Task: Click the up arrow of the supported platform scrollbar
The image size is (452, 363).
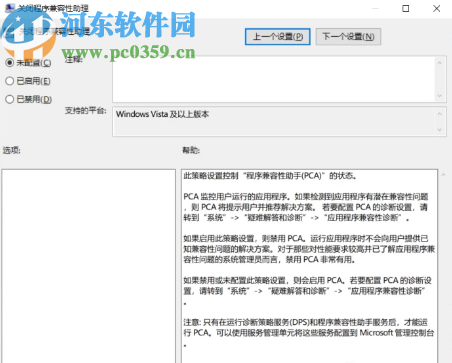Action: (440, 114)
